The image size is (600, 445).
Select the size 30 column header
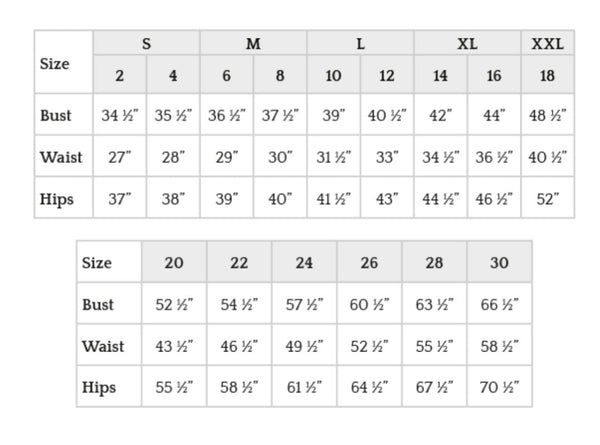[x=499, y=263]
